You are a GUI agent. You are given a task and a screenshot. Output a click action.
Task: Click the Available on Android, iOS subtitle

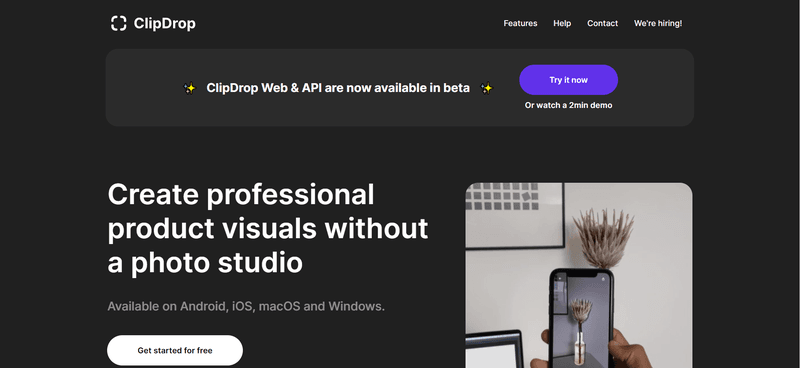[x=246, y=306]
